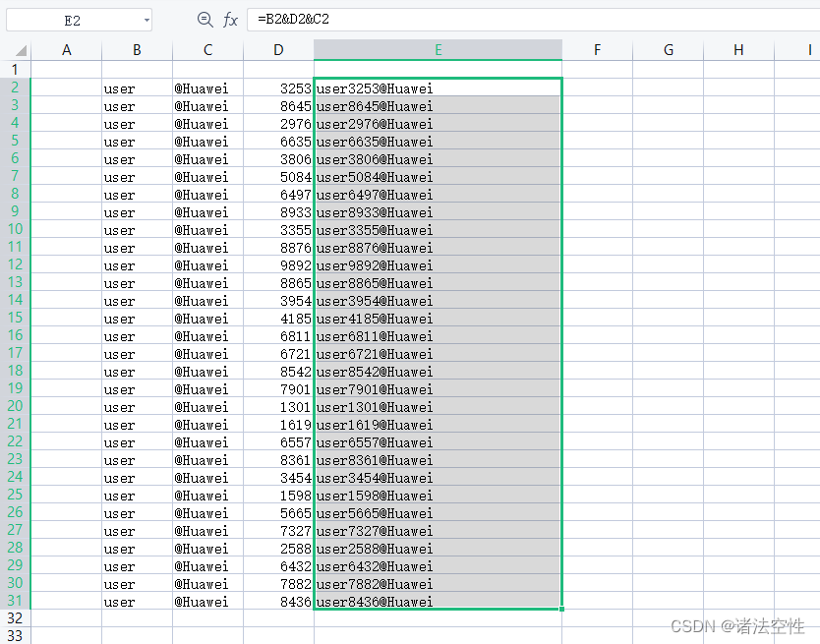This screenshot has height=644, width=820.
Task: Select row 10 header
Action: pyautogui.click(x=15, y=229)
